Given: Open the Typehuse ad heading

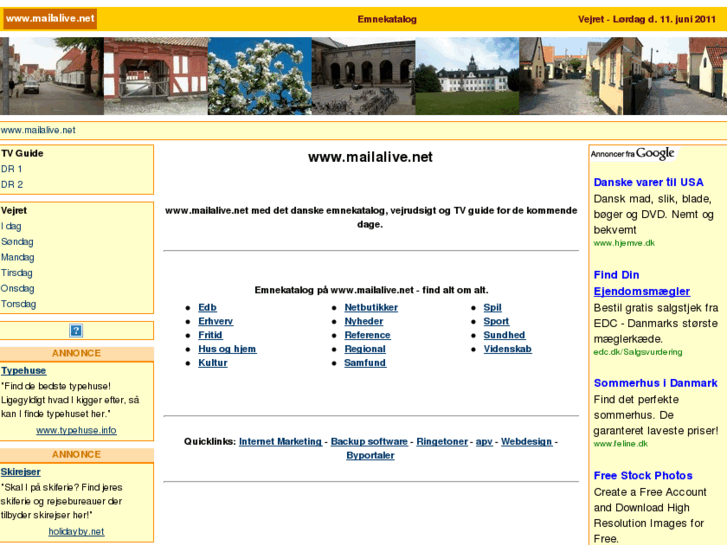Looking at the screenshot, I should pyautogui.click(x=24, y=371).
